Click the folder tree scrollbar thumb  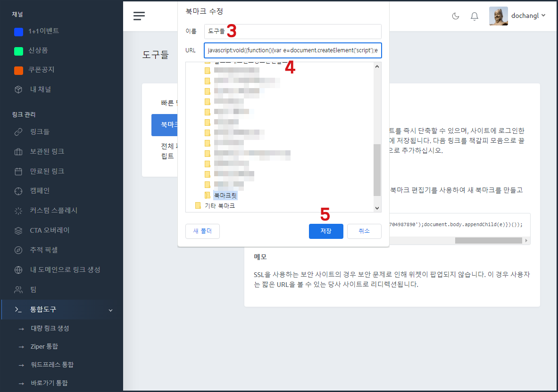pos(377,170)
